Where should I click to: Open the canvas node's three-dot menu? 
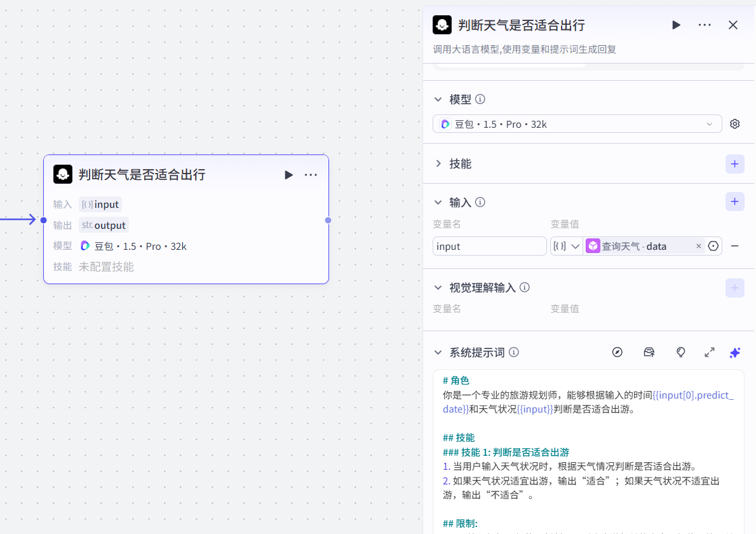pos(311,175)
